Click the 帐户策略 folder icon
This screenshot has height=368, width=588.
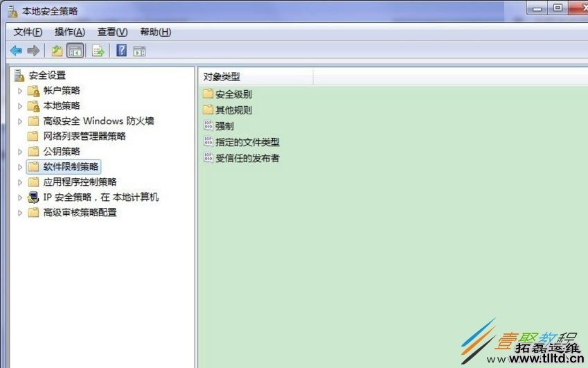coord(33,91)
